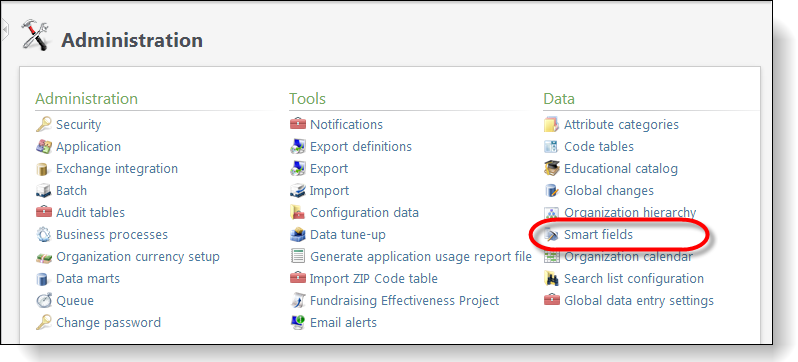Select Import ZIP Code table
The image size is (798, 362).
[374, 279]
